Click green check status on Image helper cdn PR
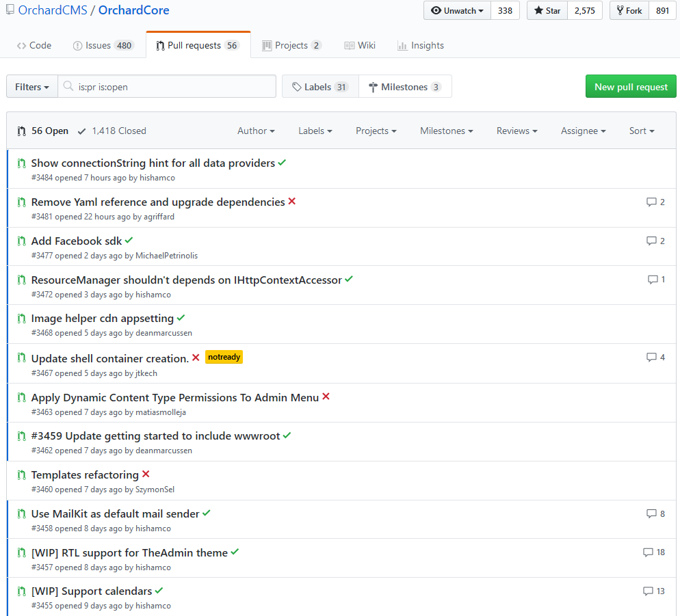 point(181,318)
